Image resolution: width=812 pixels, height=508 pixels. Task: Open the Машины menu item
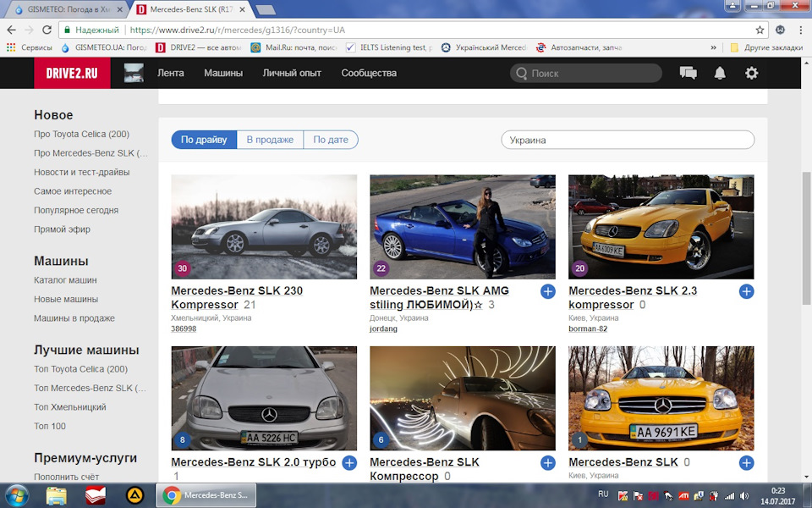[223, 73]
